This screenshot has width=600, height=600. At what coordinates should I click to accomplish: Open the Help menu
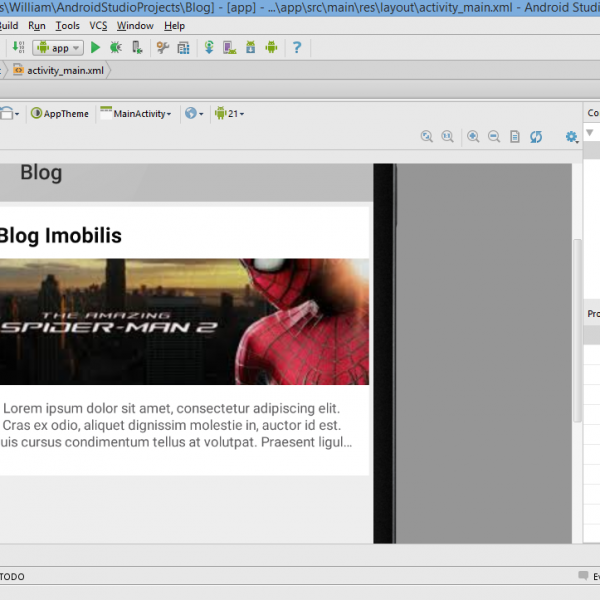(174, 26)
